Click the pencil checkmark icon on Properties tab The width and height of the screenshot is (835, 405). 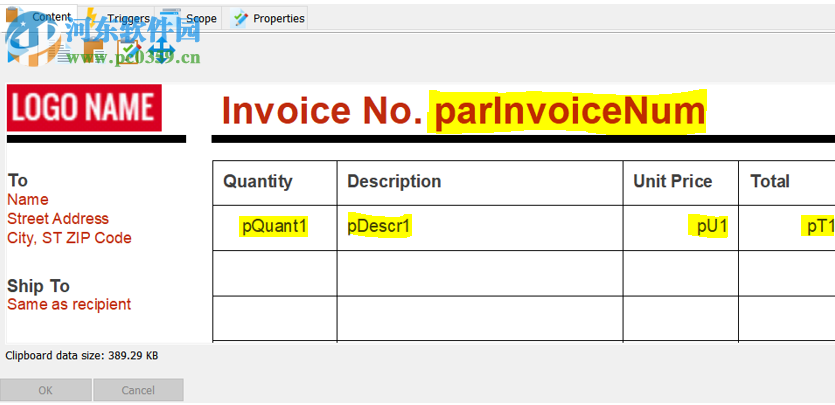pyautogui.click(x=241, y=19)
